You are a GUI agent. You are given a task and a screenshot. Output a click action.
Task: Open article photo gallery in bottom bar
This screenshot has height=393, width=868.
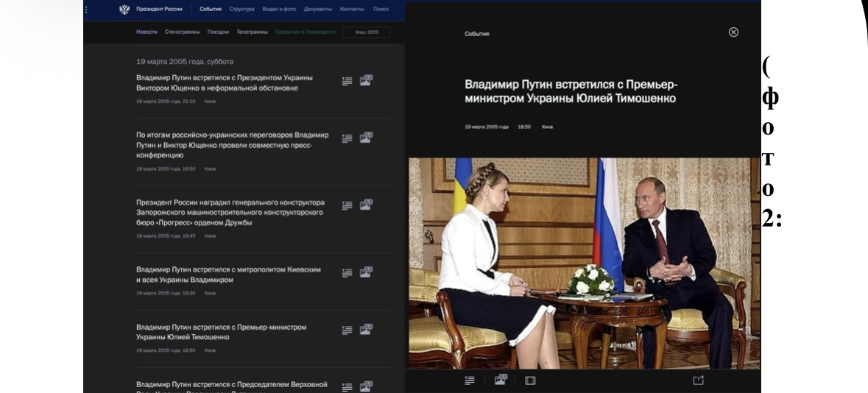[501, 379]
